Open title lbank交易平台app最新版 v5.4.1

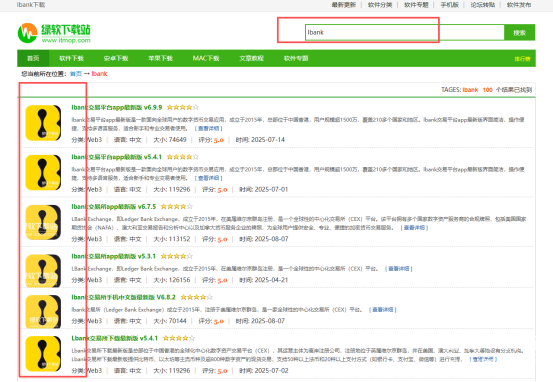pos(117,157)
